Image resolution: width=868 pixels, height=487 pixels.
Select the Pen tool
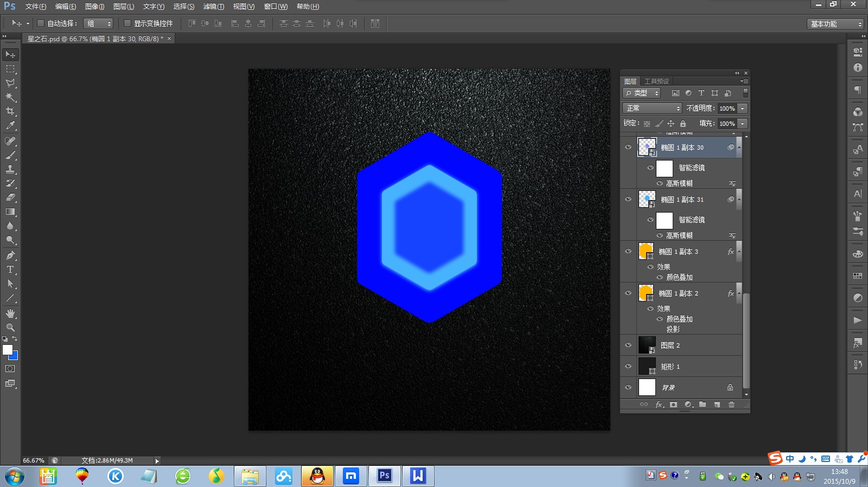[10, 255]
